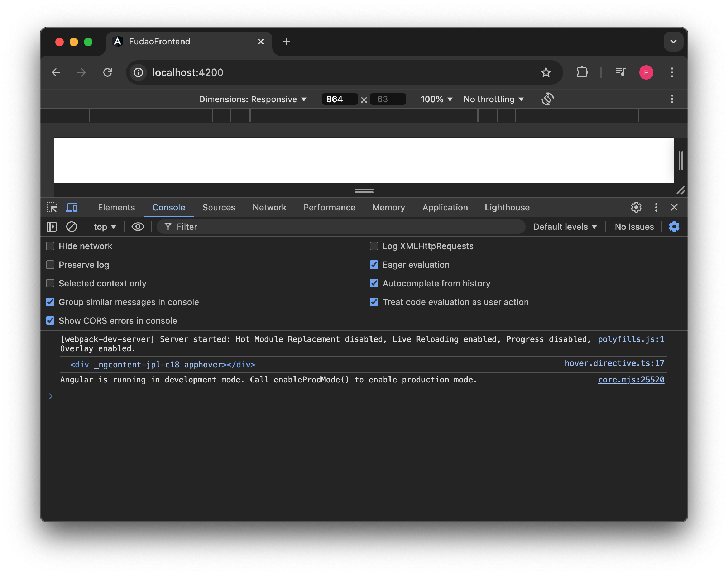The image size is (728, 575).
Task: Open DevTools settings gear
Action: [636, 207]
